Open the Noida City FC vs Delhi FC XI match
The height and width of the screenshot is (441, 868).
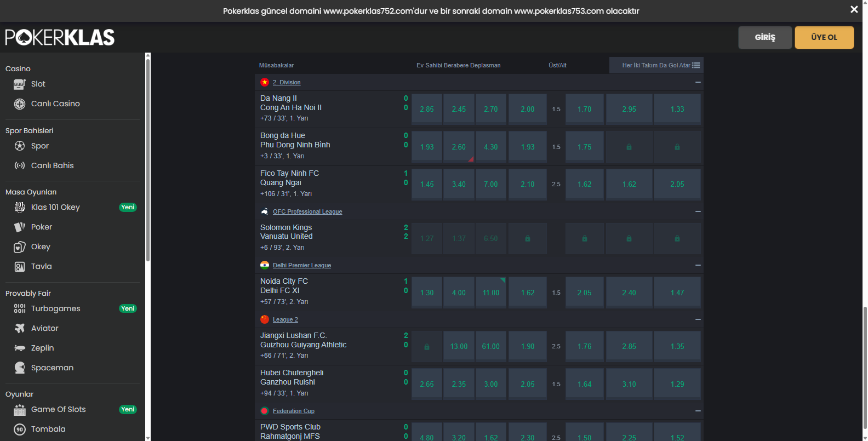click(284, 286)
